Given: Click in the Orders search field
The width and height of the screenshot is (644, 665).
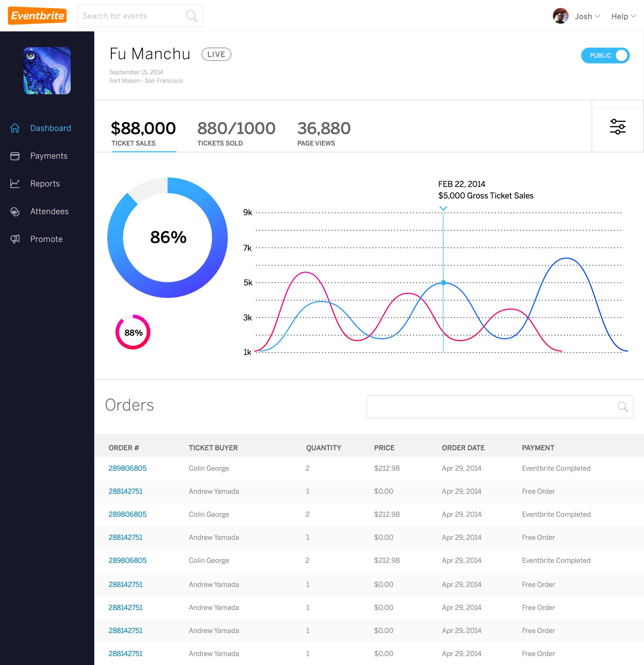Looking at the screenshot, I should tap(499, 406).
